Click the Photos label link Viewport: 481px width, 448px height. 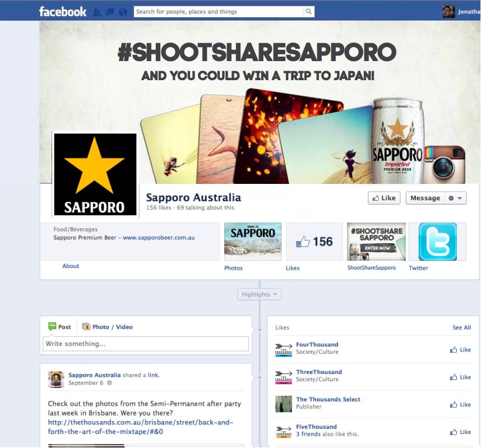pyautogui.click(x=233, y=268)
